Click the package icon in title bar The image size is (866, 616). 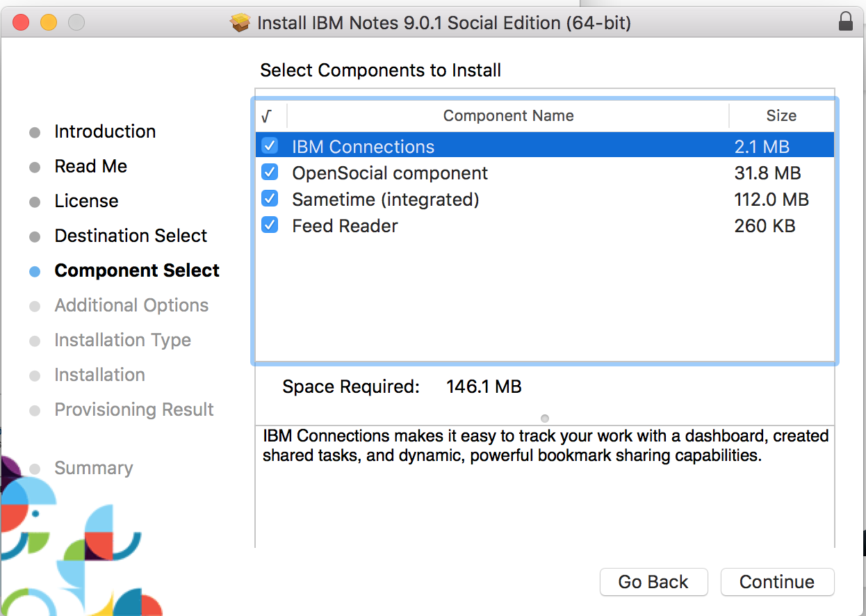click(240, 23)
